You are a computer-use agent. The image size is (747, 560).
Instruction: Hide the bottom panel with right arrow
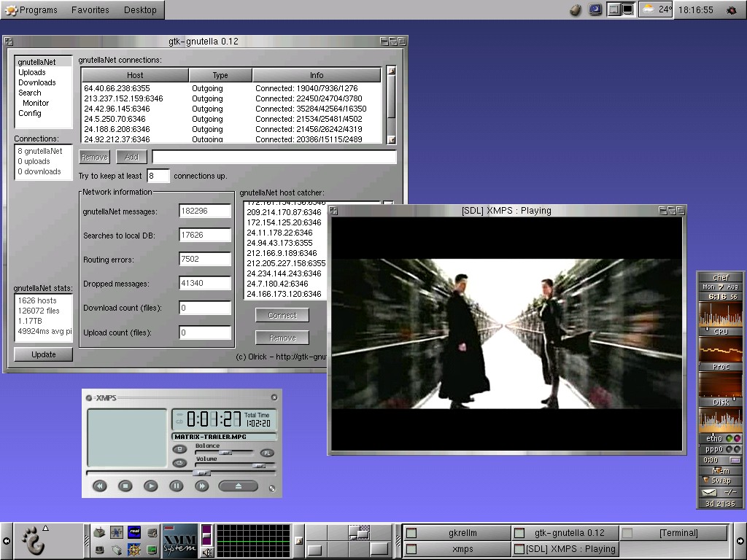[x=740, y=540]
